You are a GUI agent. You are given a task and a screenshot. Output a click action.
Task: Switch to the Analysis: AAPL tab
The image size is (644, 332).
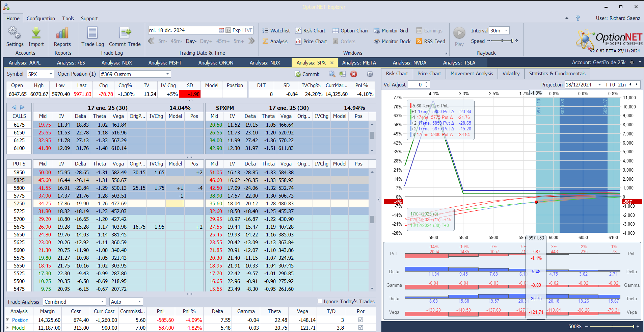[x=25, y=63]
